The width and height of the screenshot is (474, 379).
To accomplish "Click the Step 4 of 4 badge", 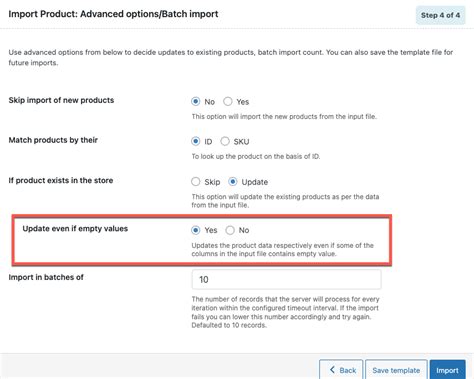I will pyautogui.click(x=440, y=15).
